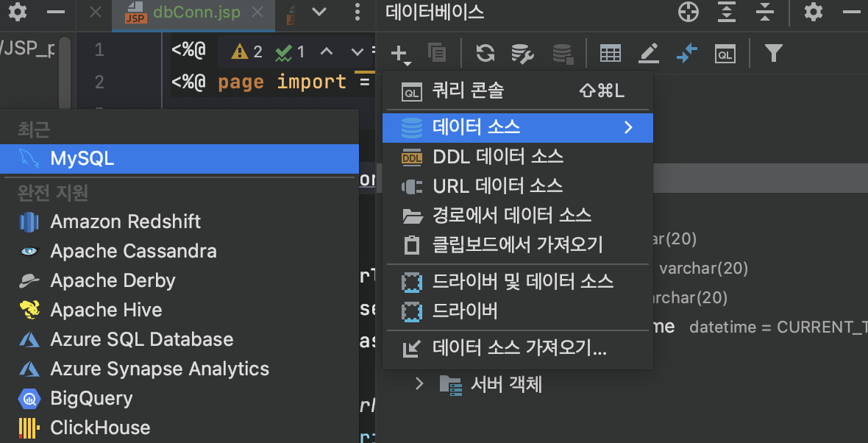Image resolution: width=868 pixels, height=443 pixels.
Task: Click the 'datetime = CURRENT_T' column text
Action: click(778, 327)
